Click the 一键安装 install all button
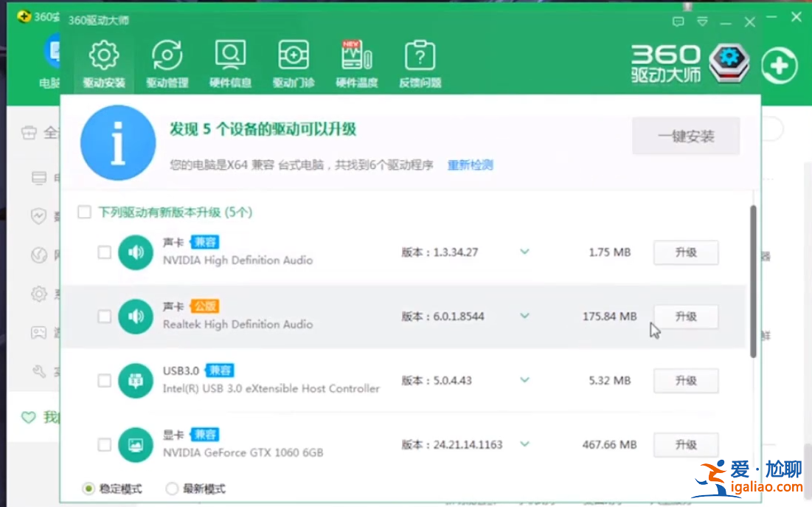 (x=686, y=136)
